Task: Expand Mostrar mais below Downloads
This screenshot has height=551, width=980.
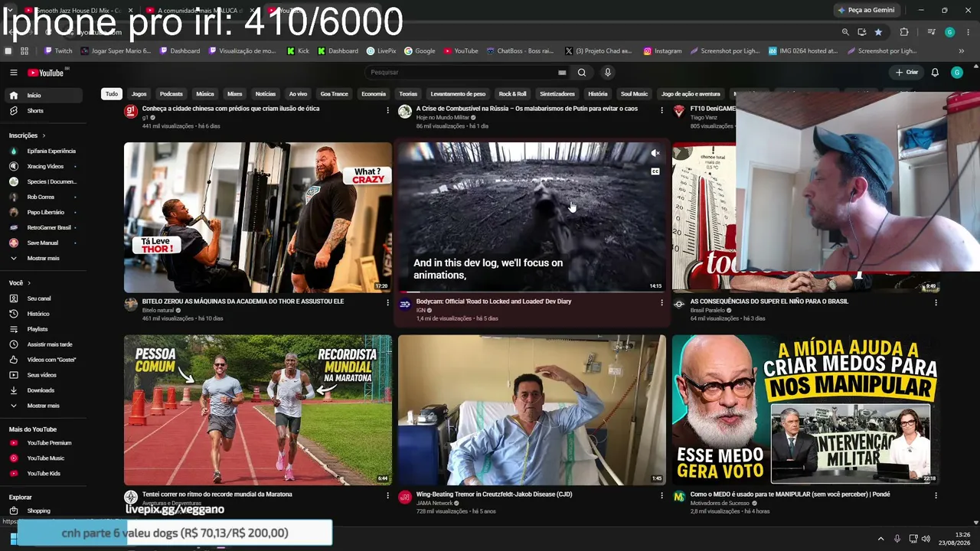Action: coord(43,406)
